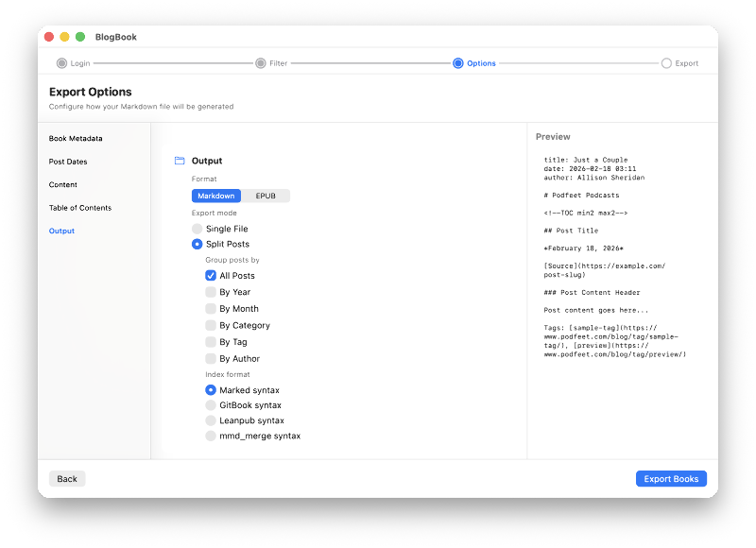The width and height of the screenshot is (756, 548).
Task: Uncheck the All Posts checkbox
Action: click(x=210, y=275)
